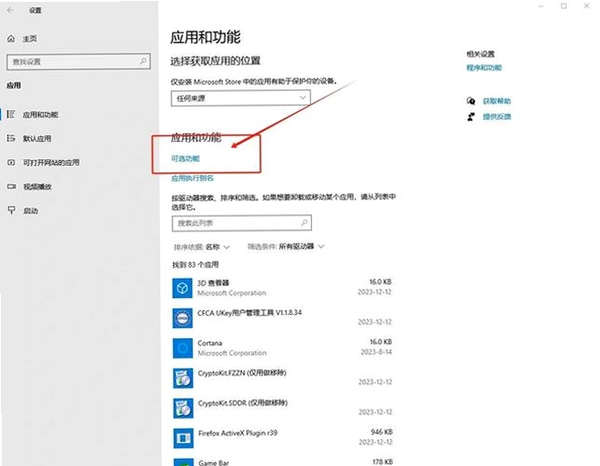Select CryptoKit.FZZN (仅用做移除) entry text

(242, 373)
